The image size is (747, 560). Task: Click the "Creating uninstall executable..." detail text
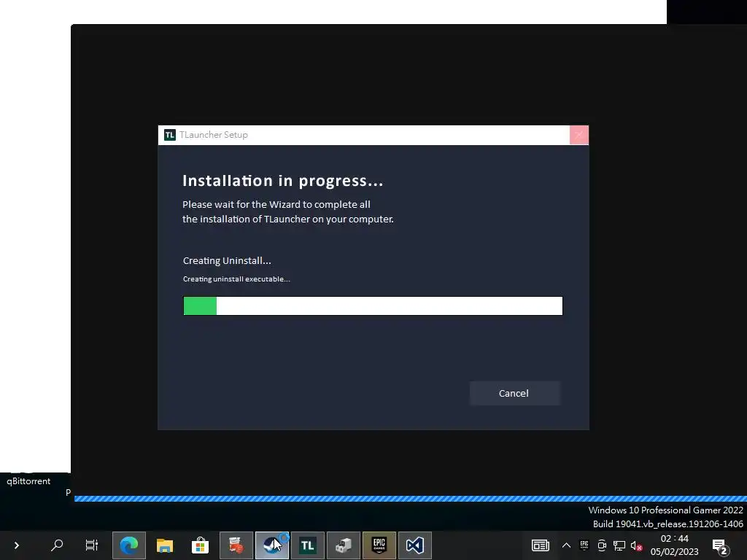[x=236, y=279]
